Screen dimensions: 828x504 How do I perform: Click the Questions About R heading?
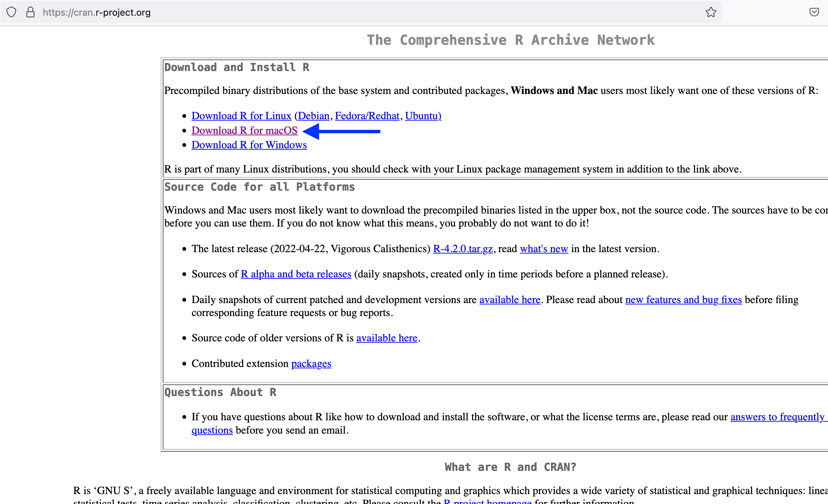[220, 392]
